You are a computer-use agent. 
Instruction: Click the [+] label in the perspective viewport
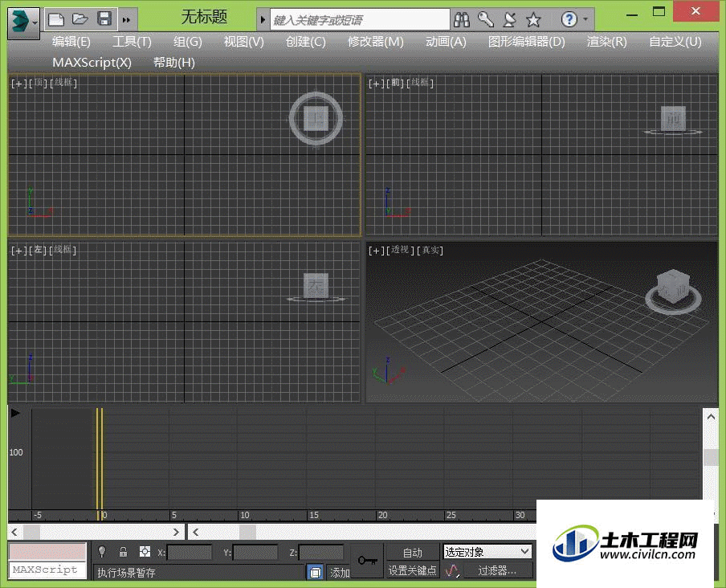(x=376, y=251)
